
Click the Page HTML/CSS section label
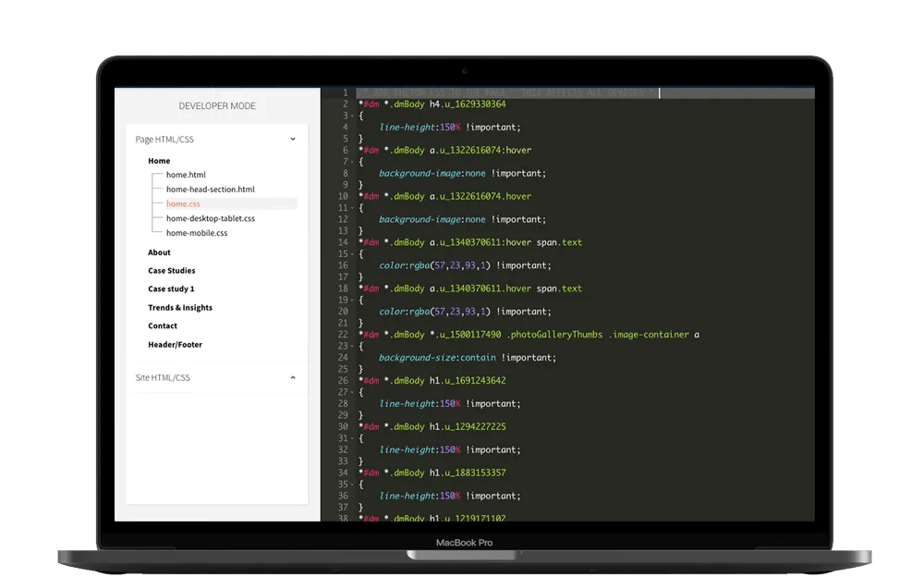(x=164, y=140)
